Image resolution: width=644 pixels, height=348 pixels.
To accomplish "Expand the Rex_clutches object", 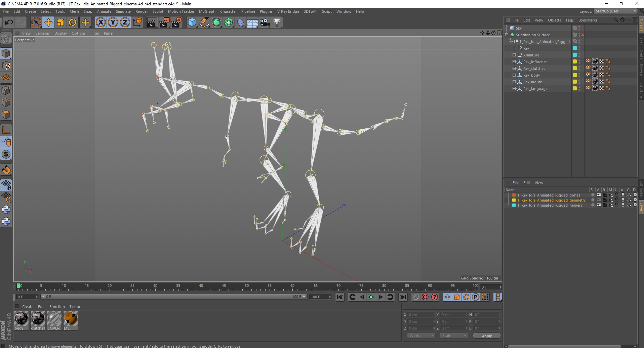I will [514, 69].
